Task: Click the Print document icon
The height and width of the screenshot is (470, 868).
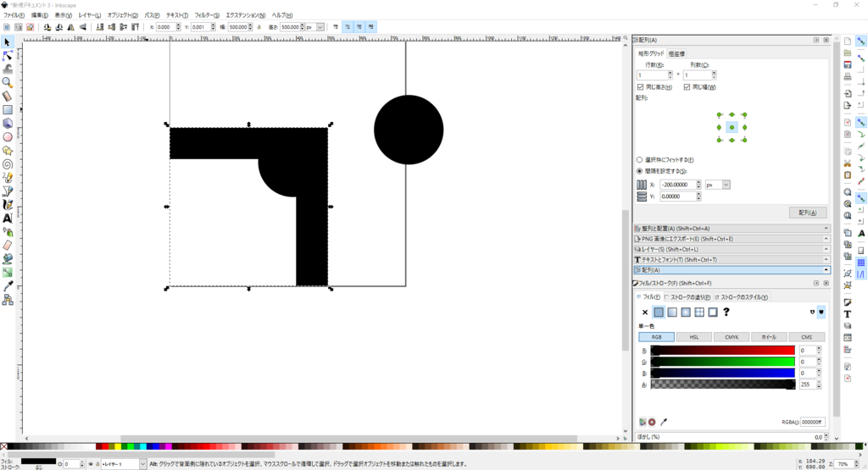Action: click(848, 77)
